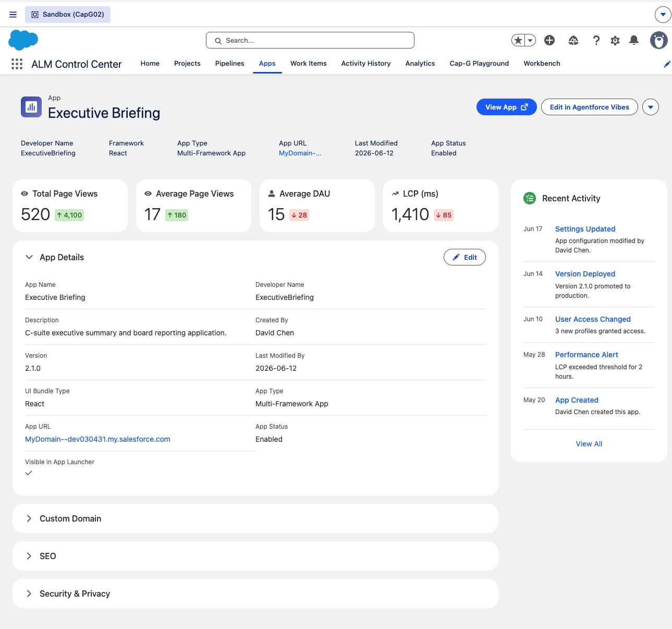Click the Recent Activity list icon
Viewport: 672px width, 629px height.
coord(530,198)
